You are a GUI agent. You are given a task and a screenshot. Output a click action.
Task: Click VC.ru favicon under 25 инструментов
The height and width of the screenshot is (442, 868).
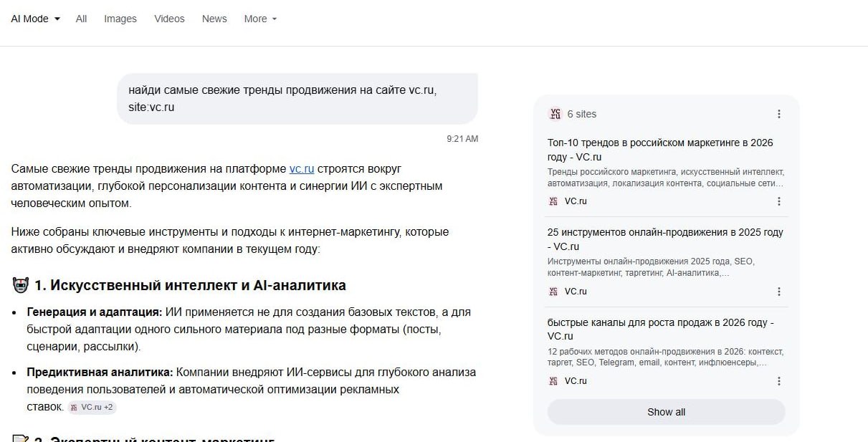553,292
